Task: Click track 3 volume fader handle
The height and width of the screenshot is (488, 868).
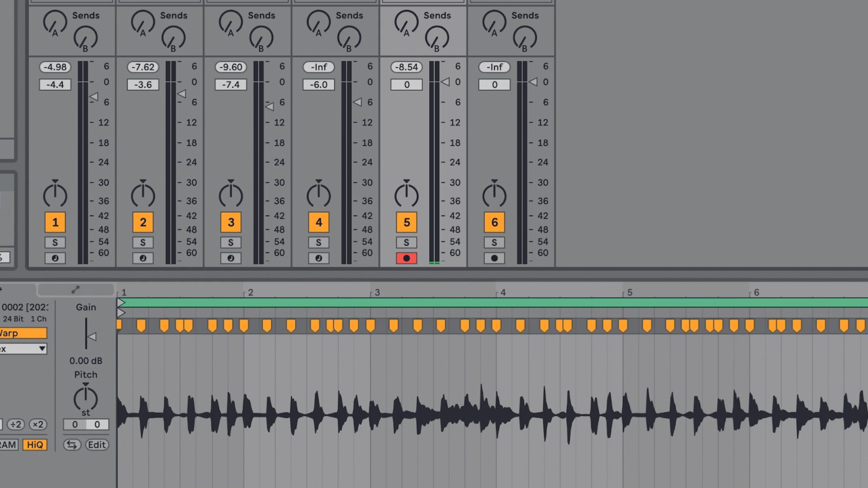Action: coord(269,106)
